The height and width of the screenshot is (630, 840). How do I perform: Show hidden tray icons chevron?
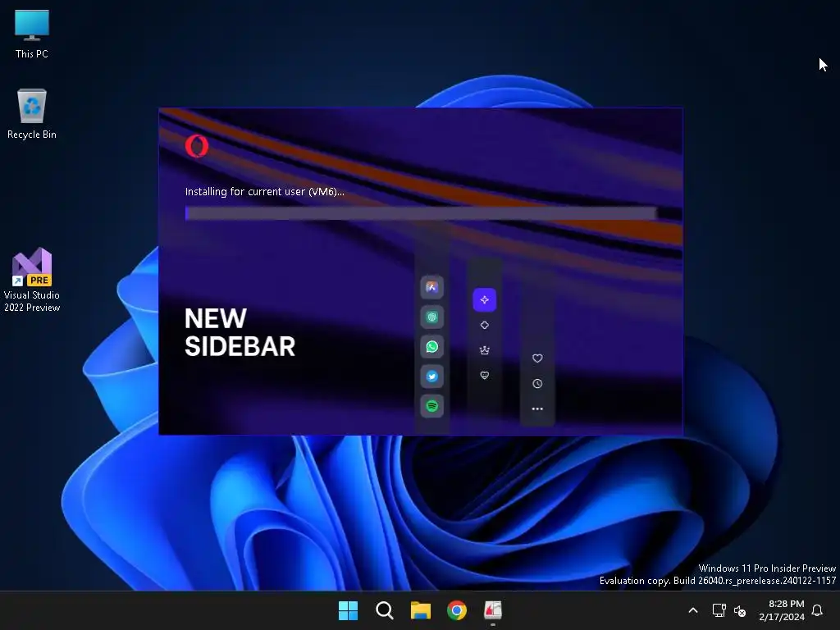click(692, 610)
